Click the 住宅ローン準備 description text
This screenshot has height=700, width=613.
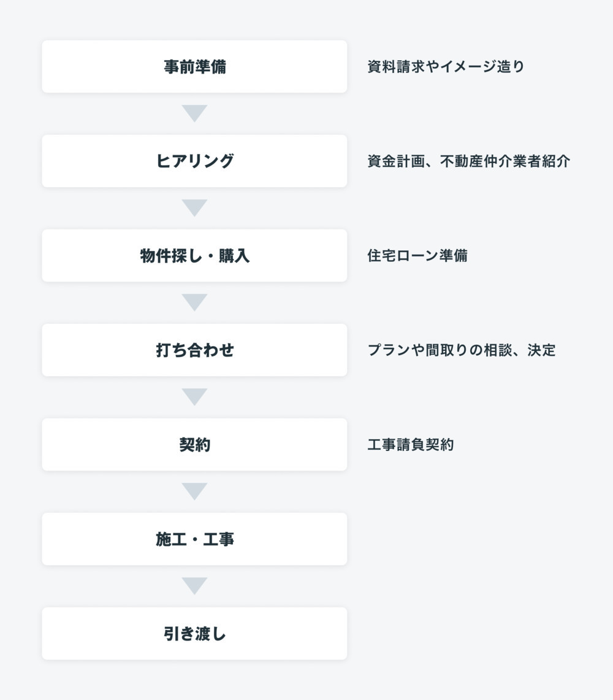[x=417, y=255]
